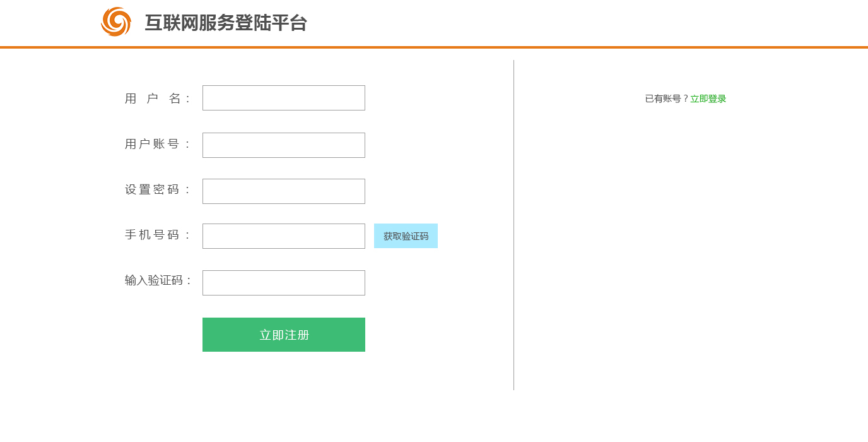Screen dimensions: 868x442
Task: Click into the 用户账号 text box
Action: click(x=284, y=145)
